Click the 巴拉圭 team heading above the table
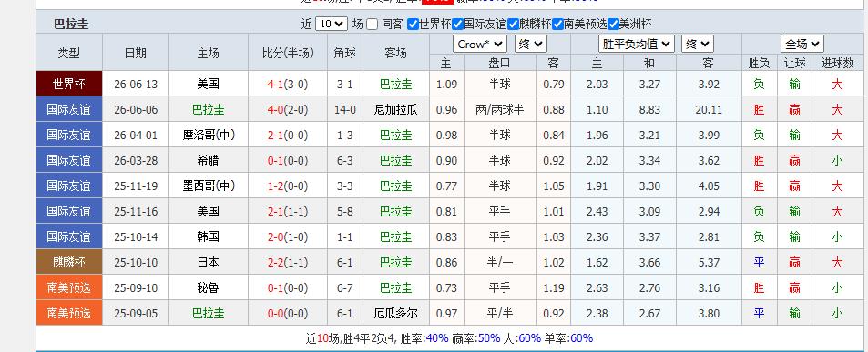 (71, 25)
